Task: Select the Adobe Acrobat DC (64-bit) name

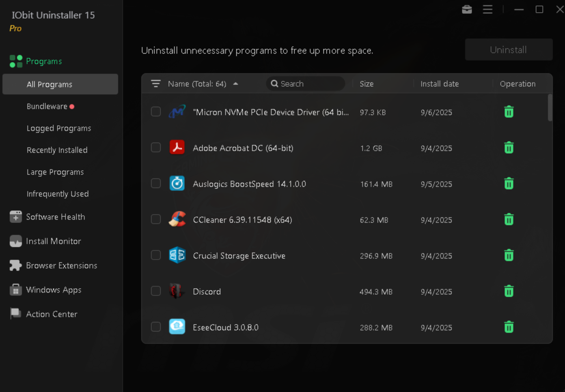Action: coord(243,148)
